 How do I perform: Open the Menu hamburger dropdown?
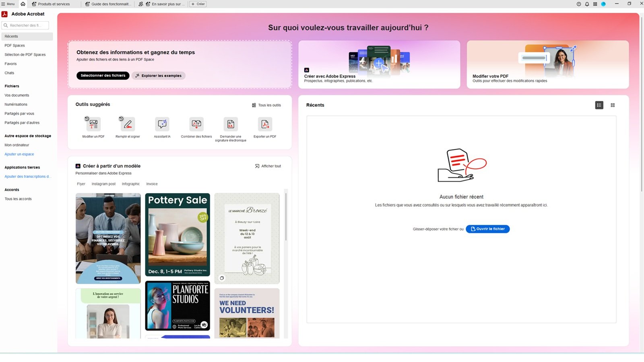click(8, 4)
